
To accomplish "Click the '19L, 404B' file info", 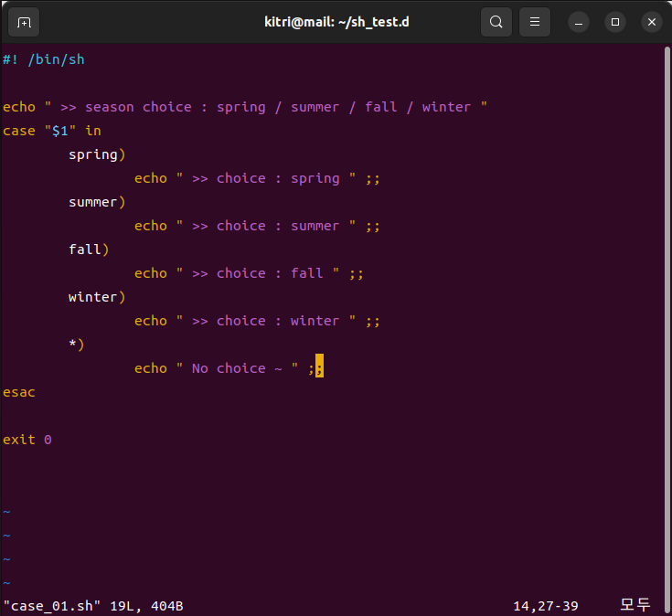I will tap(146, 606).
